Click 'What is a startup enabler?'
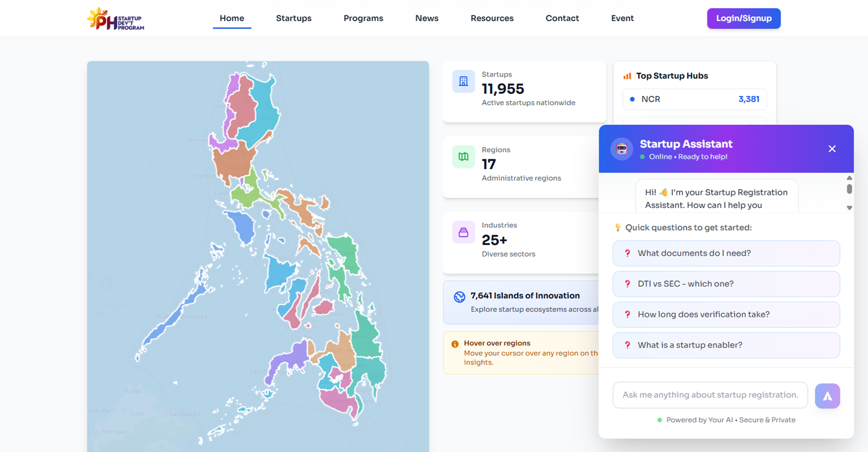This screenshot has height=452, width=868. [x=726, y=345]
